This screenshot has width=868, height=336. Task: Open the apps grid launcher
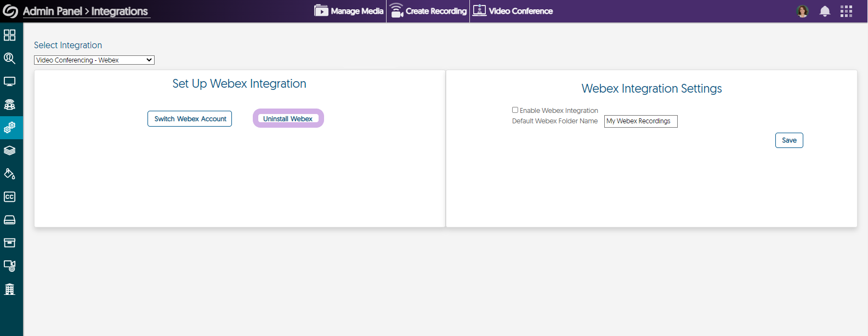point(846,12)
